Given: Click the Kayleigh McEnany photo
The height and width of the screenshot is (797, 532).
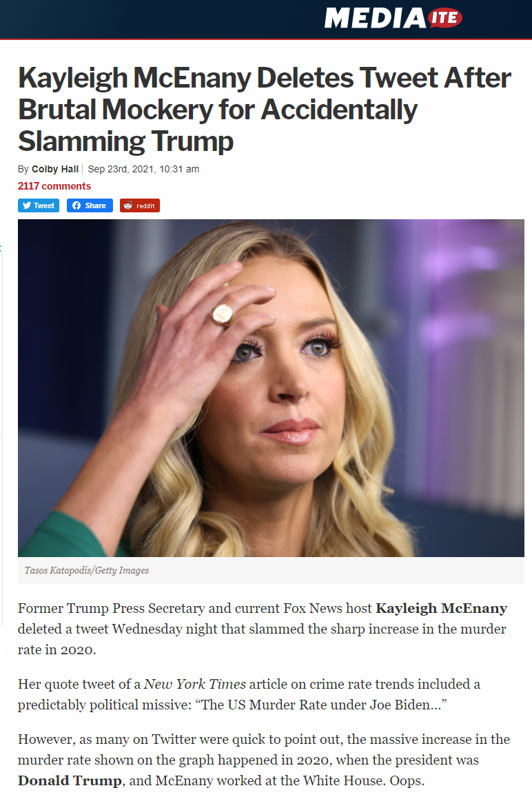Looking at the screenshot, I should tap(271, 388).
